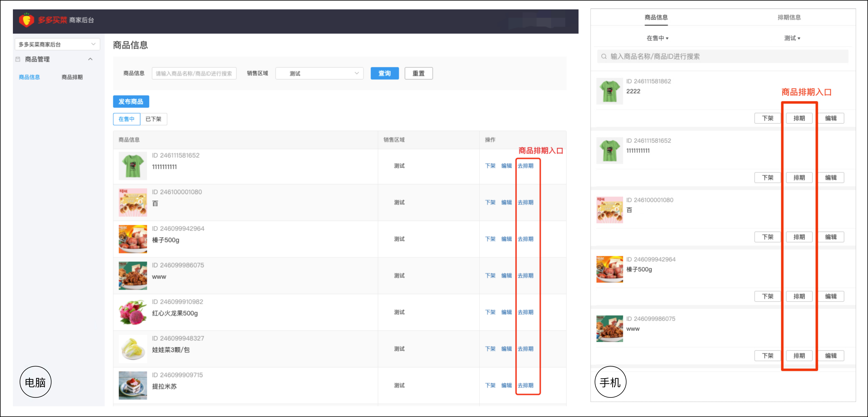Click mobile product 2222 T-shirt thumbnail
Image resolution: width=868 pixels, height=417 pixels.
point(610,91)
